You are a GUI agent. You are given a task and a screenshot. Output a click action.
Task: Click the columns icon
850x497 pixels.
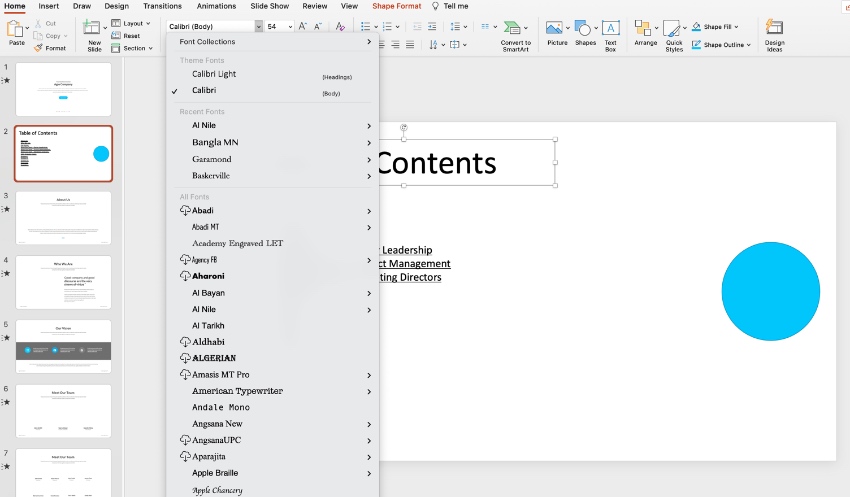485,26
